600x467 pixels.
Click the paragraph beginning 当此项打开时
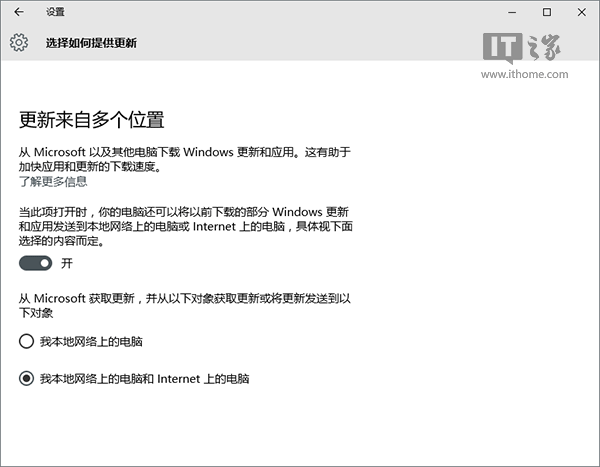pos(184,227)
